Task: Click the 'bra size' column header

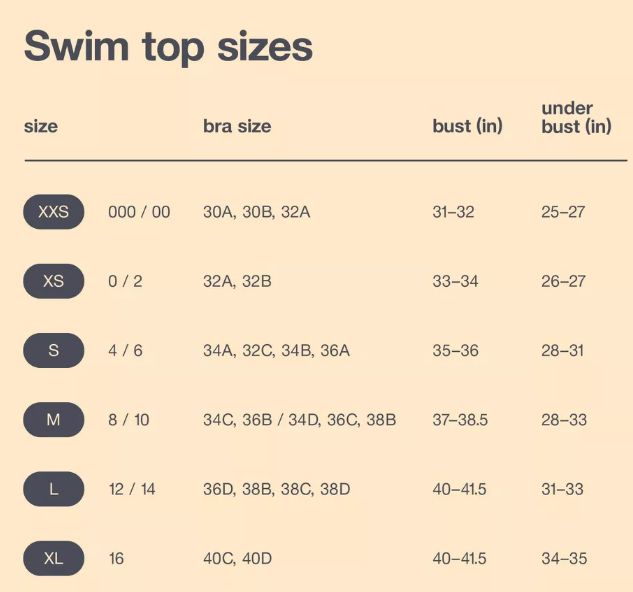Action: [x=237, y=127]
